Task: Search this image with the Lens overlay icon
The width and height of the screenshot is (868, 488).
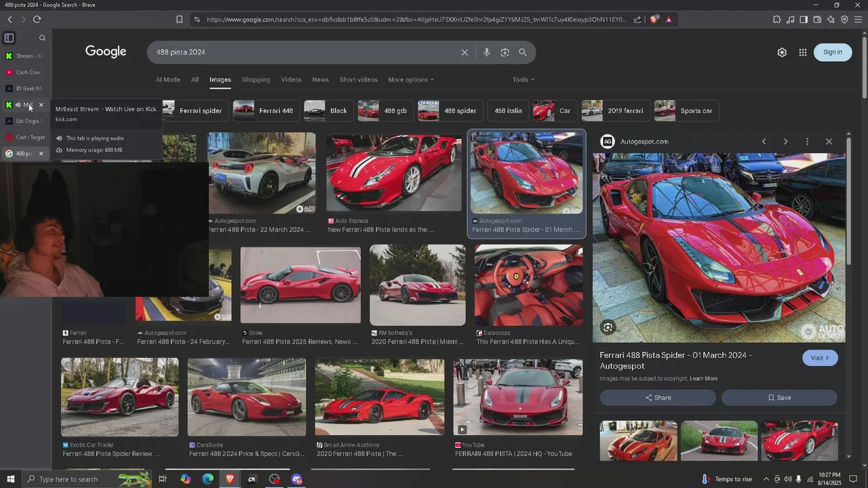Action: coord(608,327)
